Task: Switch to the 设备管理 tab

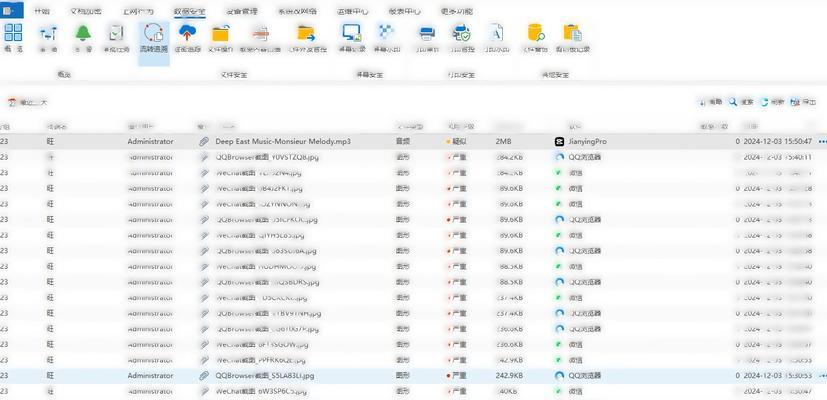Action: click(242, 11)
